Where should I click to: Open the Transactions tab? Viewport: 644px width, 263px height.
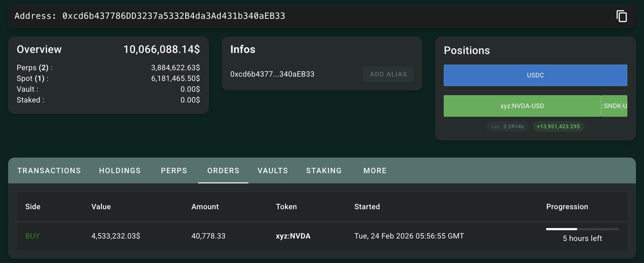(x=49, y=171)
